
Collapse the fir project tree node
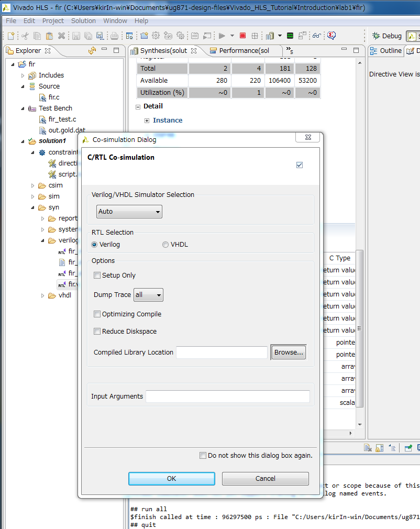point(13,64)
